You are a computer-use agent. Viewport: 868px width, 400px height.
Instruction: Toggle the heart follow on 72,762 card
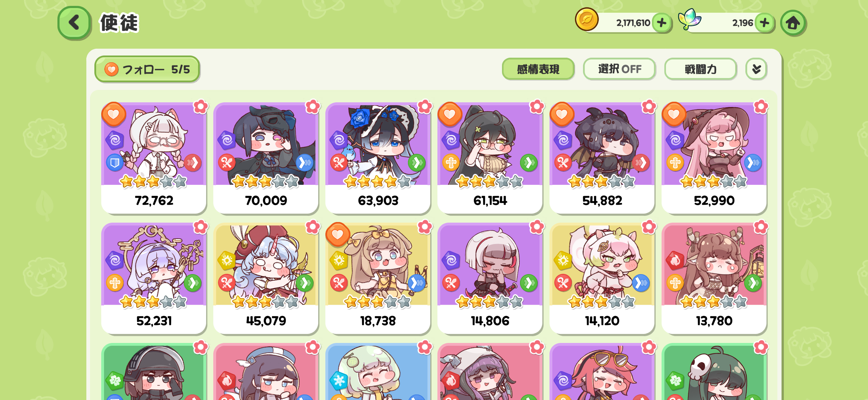(x=114, y=114)
